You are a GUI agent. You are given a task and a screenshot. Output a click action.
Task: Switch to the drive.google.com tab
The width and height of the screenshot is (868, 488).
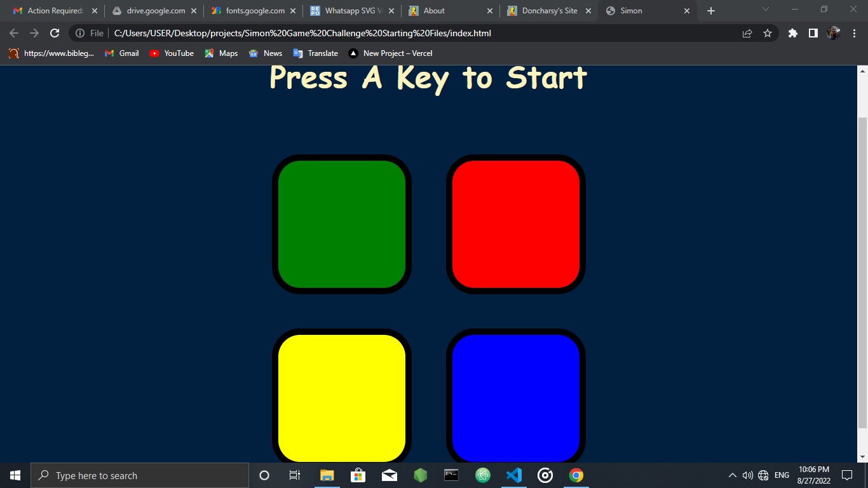[155, 11]
